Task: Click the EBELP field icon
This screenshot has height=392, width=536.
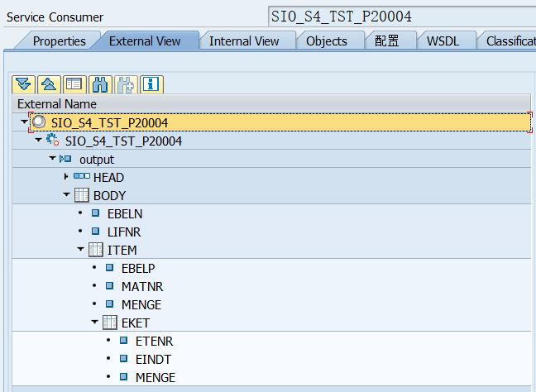Action: [109, 268]
